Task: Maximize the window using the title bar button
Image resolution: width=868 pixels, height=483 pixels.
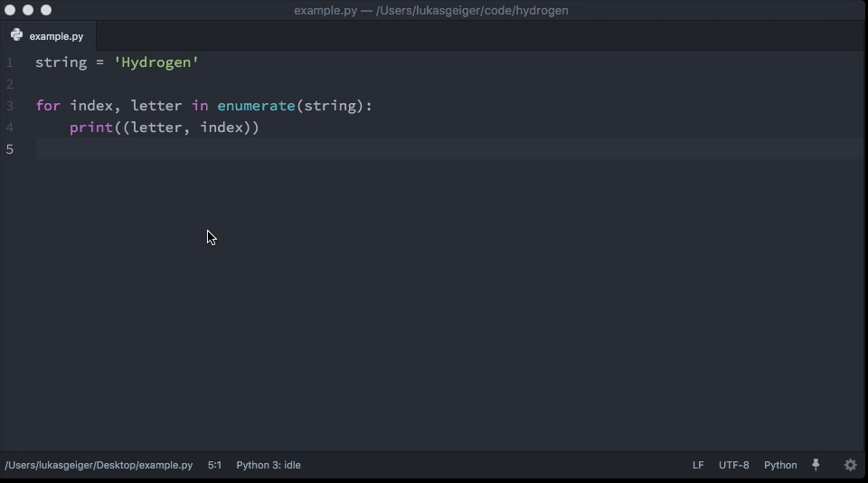Action: pos(46,10)
